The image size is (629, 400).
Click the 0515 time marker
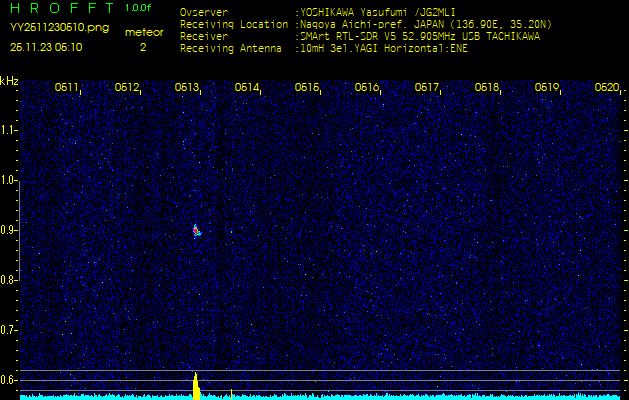(x=307, y=88)
